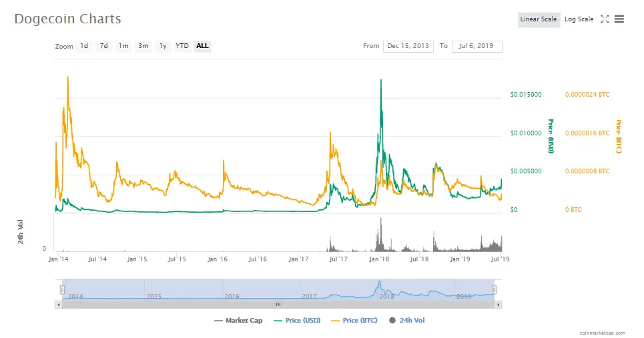
Task: Set zoom to 1y
Action: pyautogui.click(x=163, y=46)
